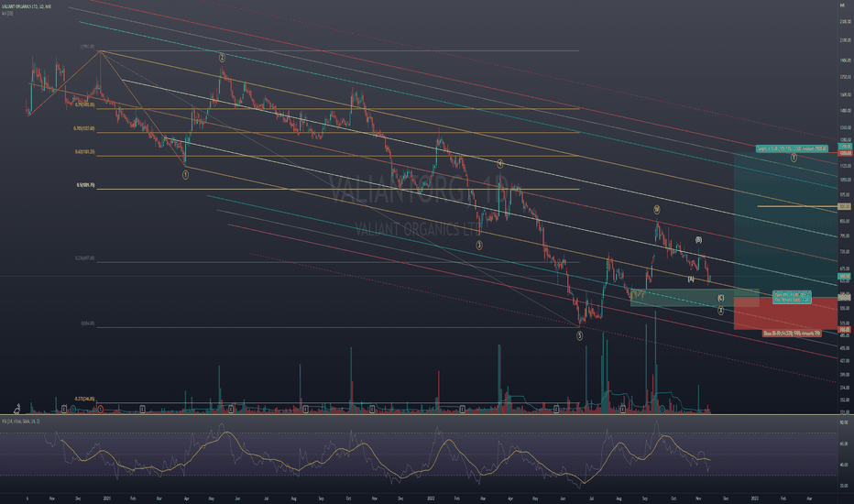Screen dimensions: 854x504
Task: Select the circled wave 4 label
Action: click(x=499, y=163)
